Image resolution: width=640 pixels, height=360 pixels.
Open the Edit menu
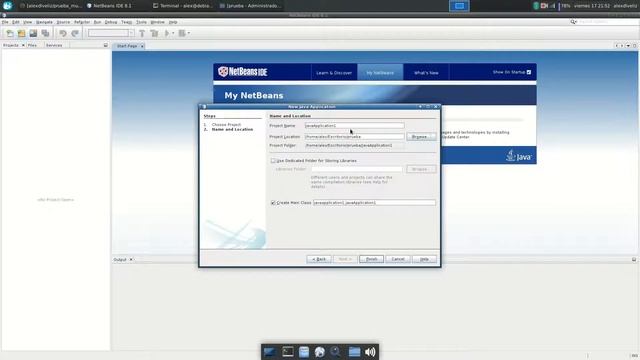pyautogui.click(x=16, y=22)
